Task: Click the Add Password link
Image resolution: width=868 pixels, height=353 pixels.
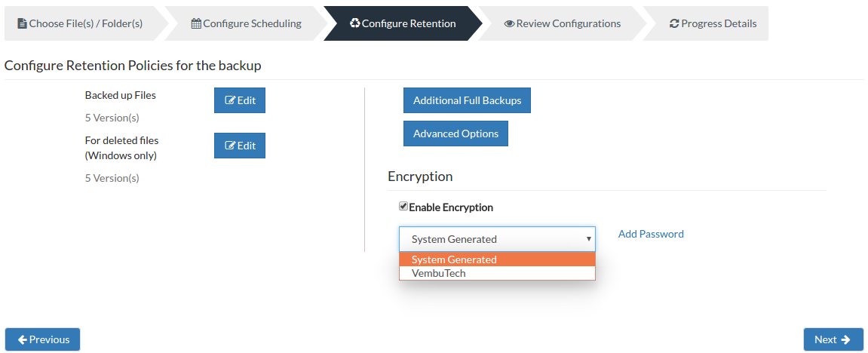Action: [651, 234]
